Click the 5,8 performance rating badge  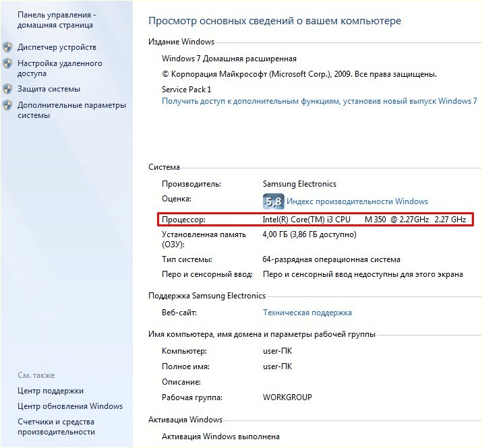(x=273, y=201)
